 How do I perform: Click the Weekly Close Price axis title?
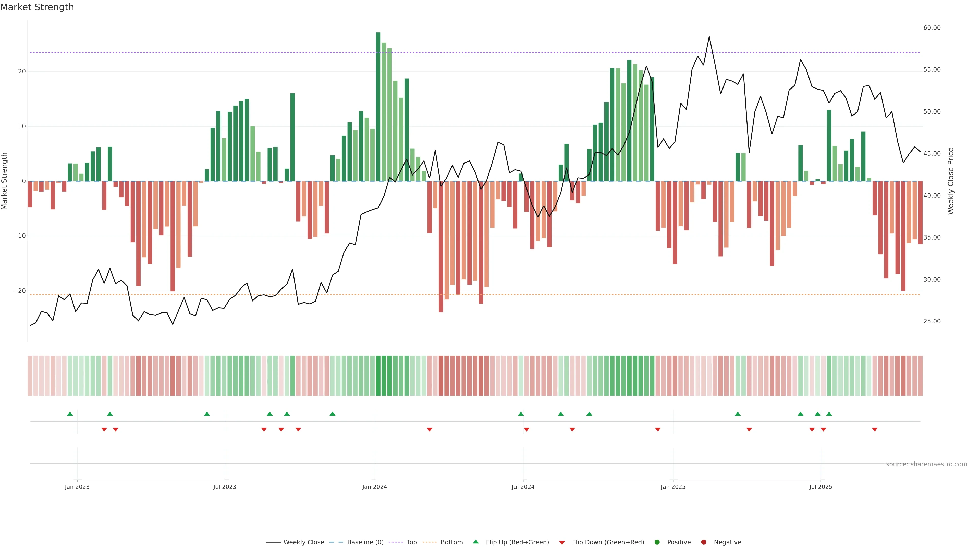pyautogui.click(x=950, y=181)
